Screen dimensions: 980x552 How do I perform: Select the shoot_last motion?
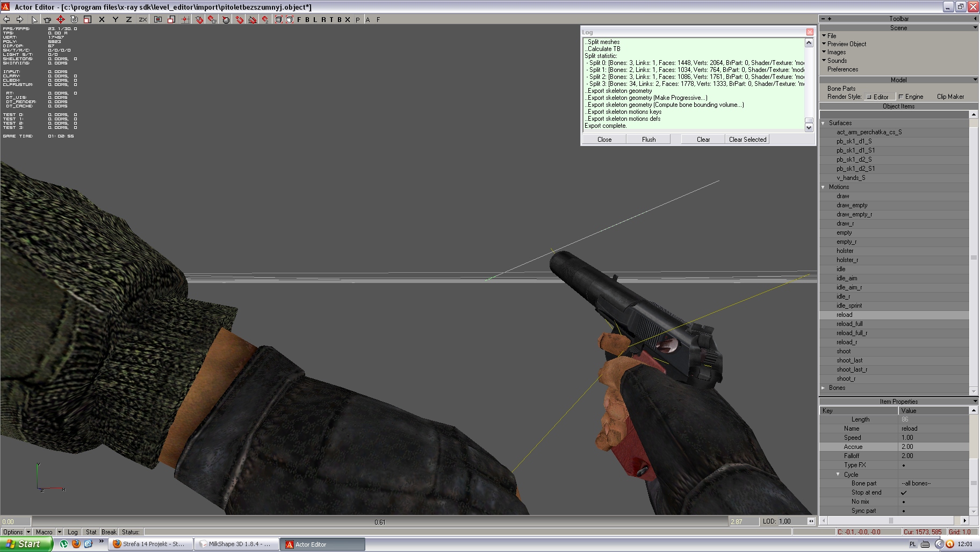(849, 360)
